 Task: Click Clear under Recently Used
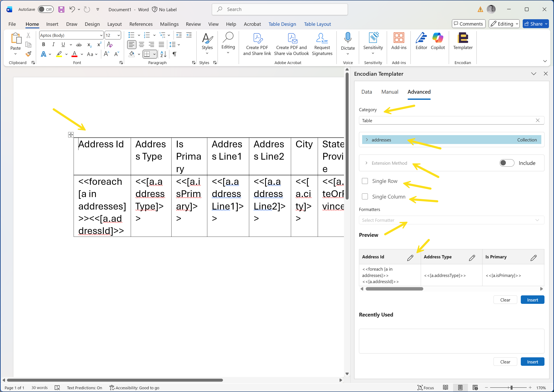pos(505,362)
